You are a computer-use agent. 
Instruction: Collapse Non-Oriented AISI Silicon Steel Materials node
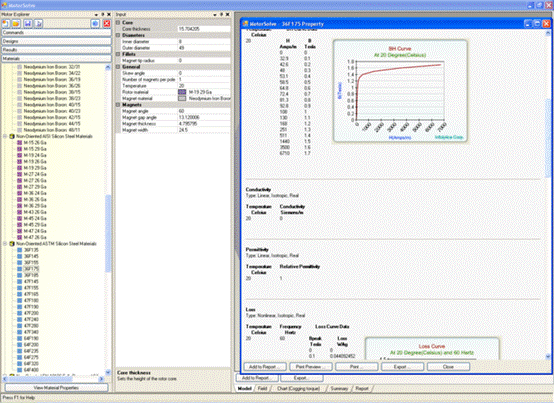click(x=5, y=136)
